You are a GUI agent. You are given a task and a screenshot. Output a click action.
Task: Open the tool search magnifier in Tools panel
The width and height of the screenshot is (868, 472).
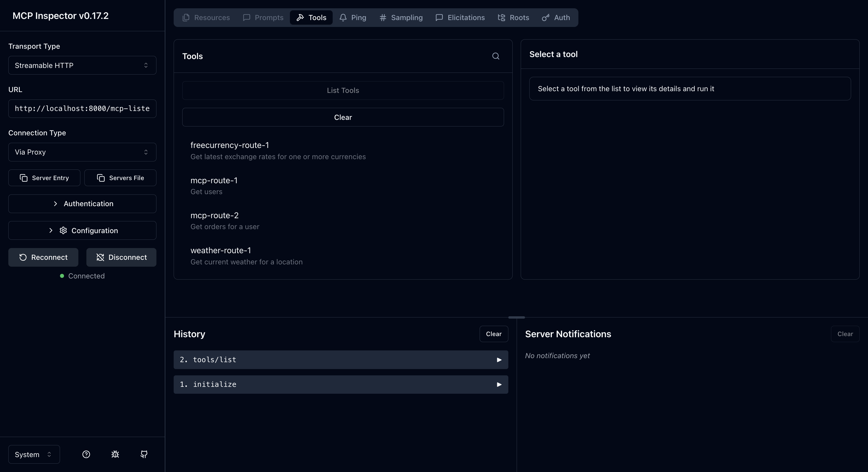click(x=495, y=56)
